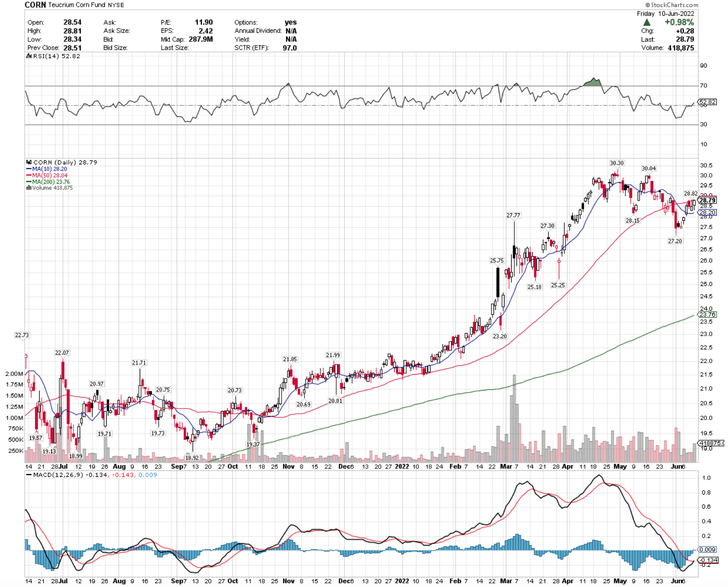Click the 20.69 low price label
Image resolution: width=728 pixels, height=587 pixels.
[x=303, y=404]
